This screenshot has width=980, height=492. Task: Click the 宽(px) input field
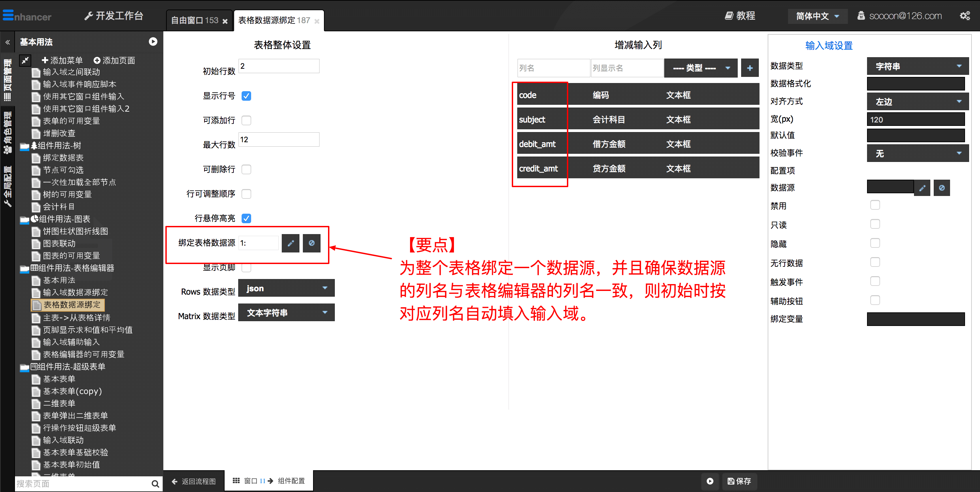(915, 119)
